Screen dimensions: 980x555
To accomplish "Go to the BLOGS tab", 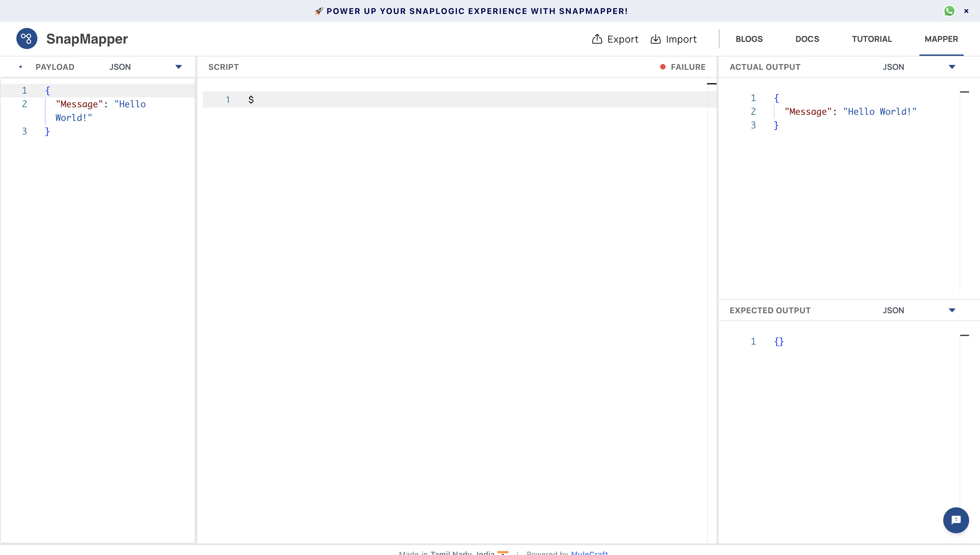I will point(749,39).
